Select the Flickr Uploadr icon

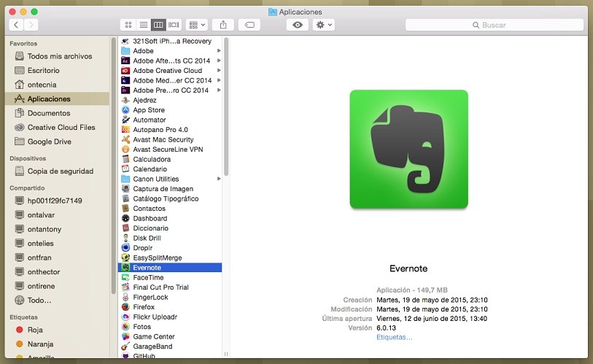click(125, 317)
